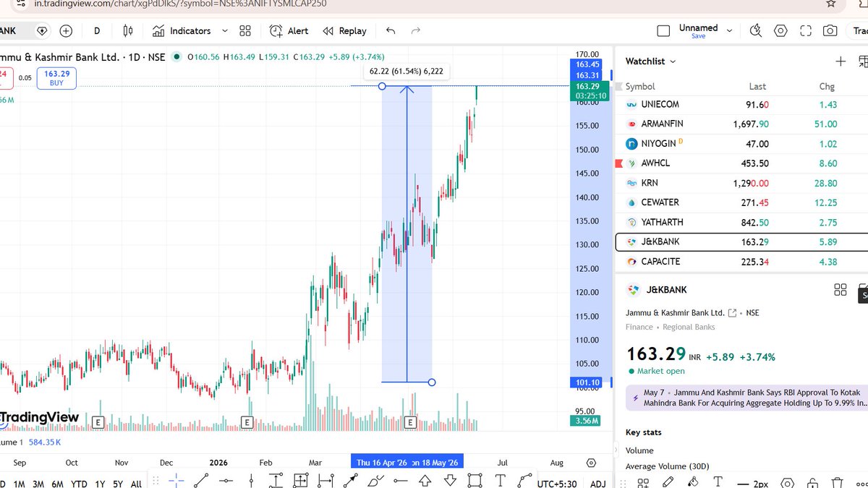This screenshot has height=488, width=868.
Task: Add a symbol to compare (plus circle)
Action: pos(66,31)
